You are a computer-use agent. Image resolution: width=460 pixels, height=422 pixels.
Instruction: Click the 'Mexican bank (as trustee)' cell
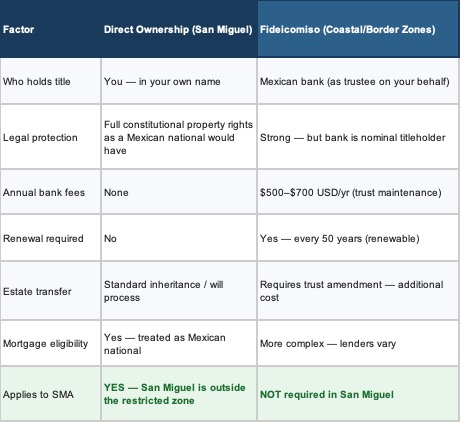(x=355, y=81)
